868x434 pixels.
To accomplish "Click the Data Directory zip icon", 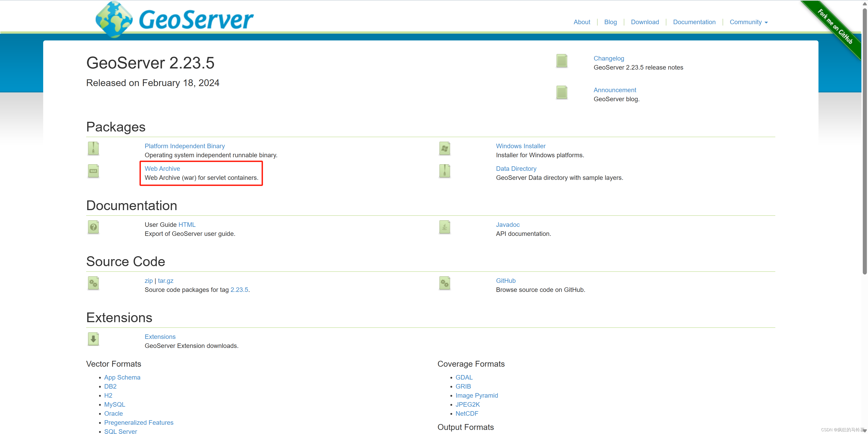I will (x=445, y=171).
